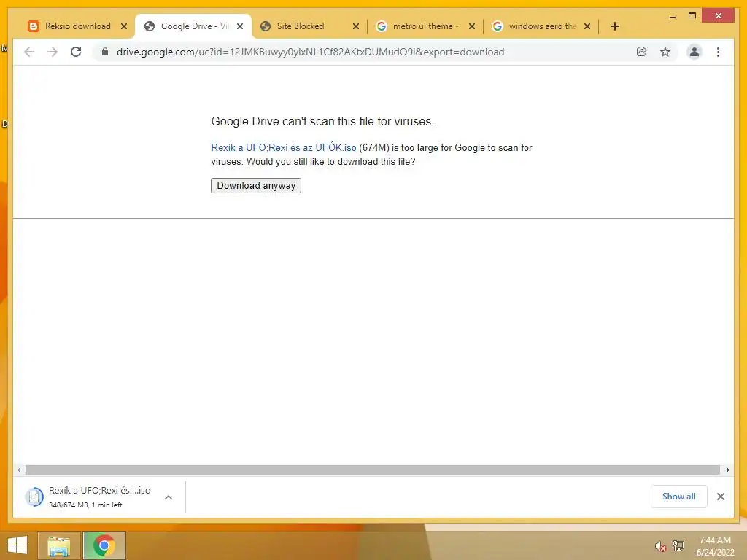
Task: Reload the Google Drive page
Action: tap(76, 52)
